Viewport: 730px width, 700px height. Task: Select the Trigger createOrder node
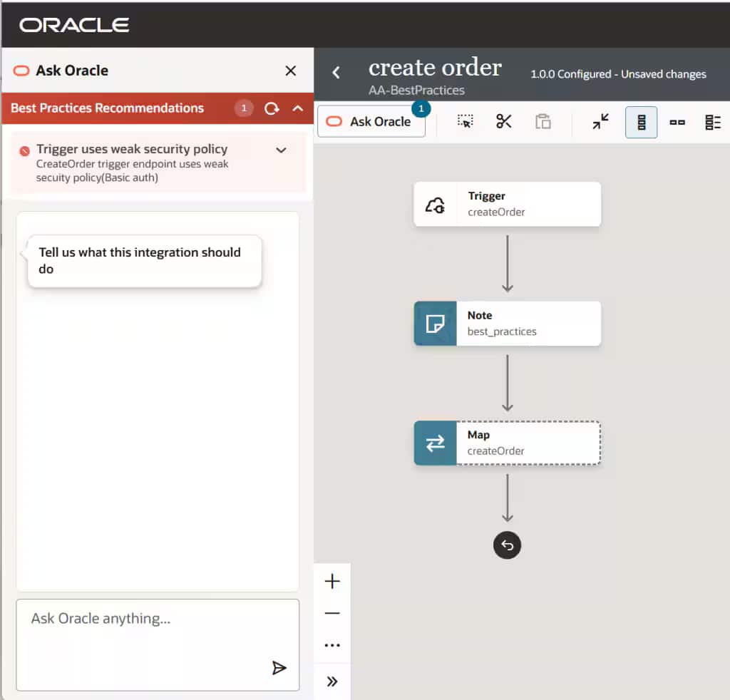tap(508, 205)
